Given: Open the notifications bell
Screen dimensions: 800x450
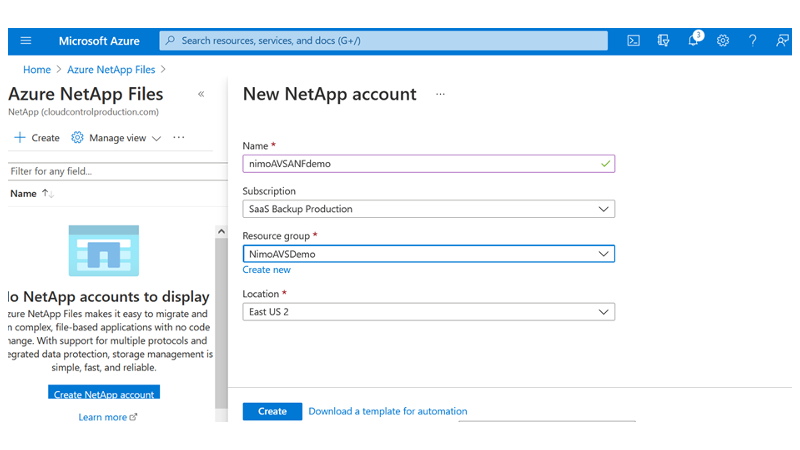Looking at the screenshot, I should click(x=693, y=41).
